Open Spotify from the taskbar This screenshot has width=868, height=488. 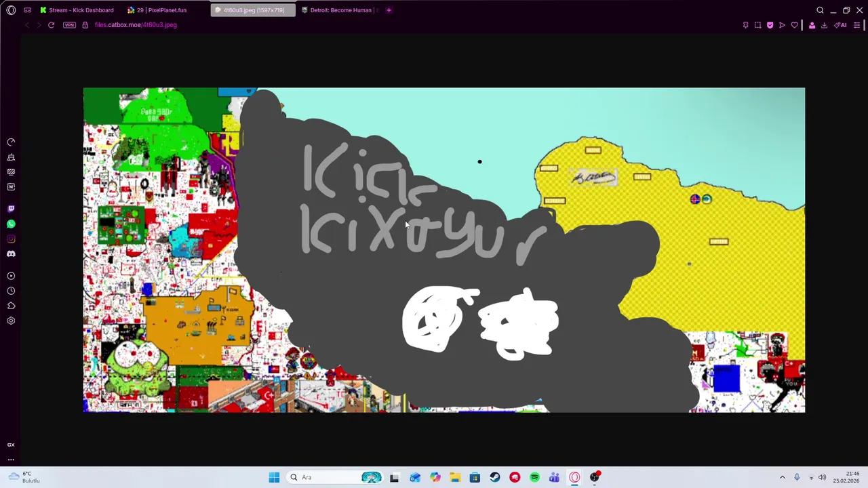coord(534,477)
